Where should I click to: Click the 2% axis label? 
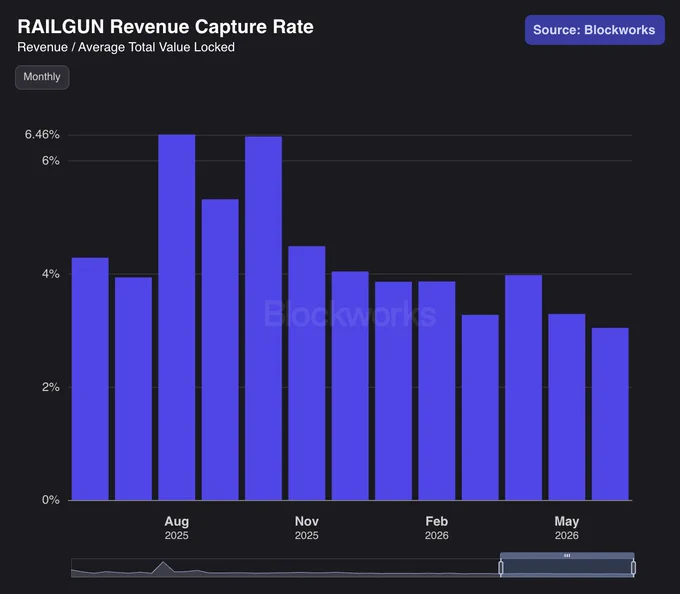pos(51,387)
